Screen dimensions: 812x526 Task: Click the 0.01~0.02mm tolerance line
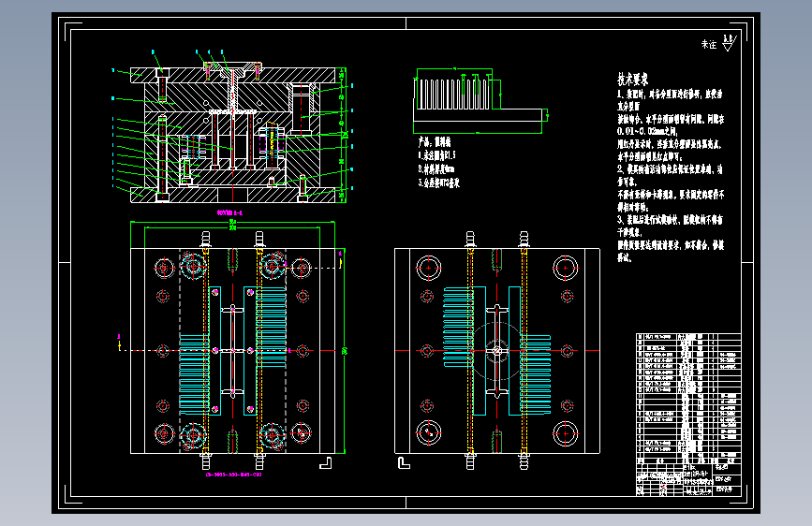(x=647, y=131)
